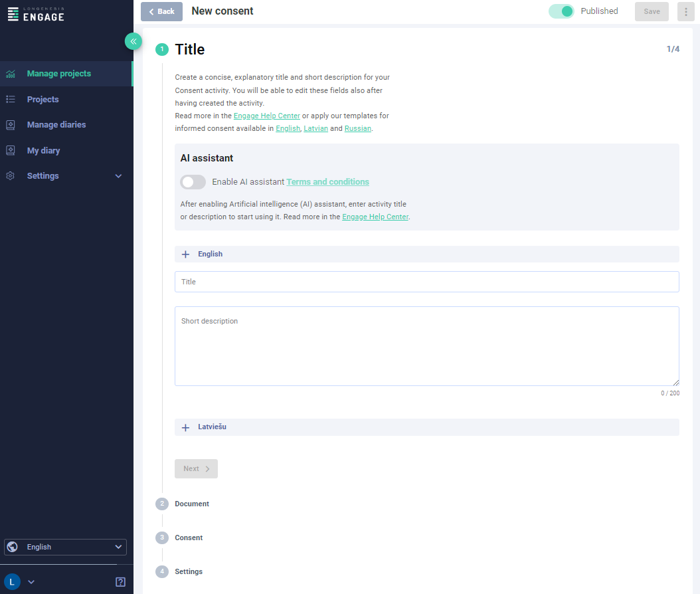
Task: Open the Terms and conditions link
Action: (x=327, y=181)
